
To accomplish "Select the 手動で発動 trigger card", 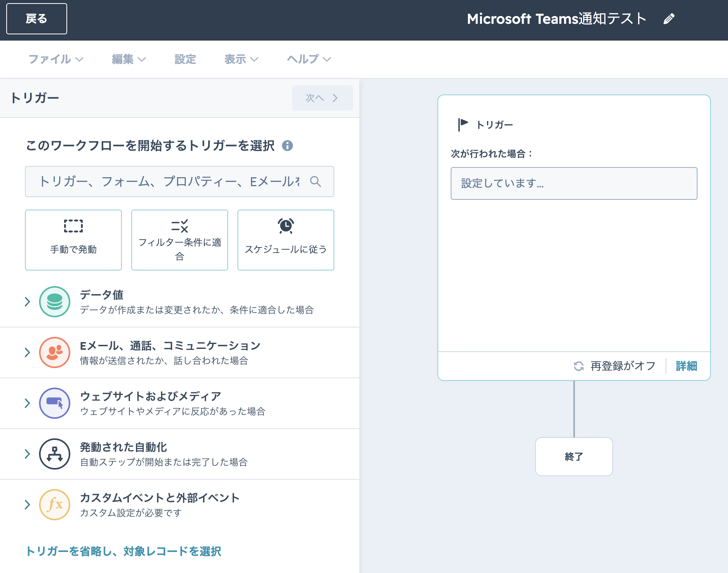I will coord(73,240).
